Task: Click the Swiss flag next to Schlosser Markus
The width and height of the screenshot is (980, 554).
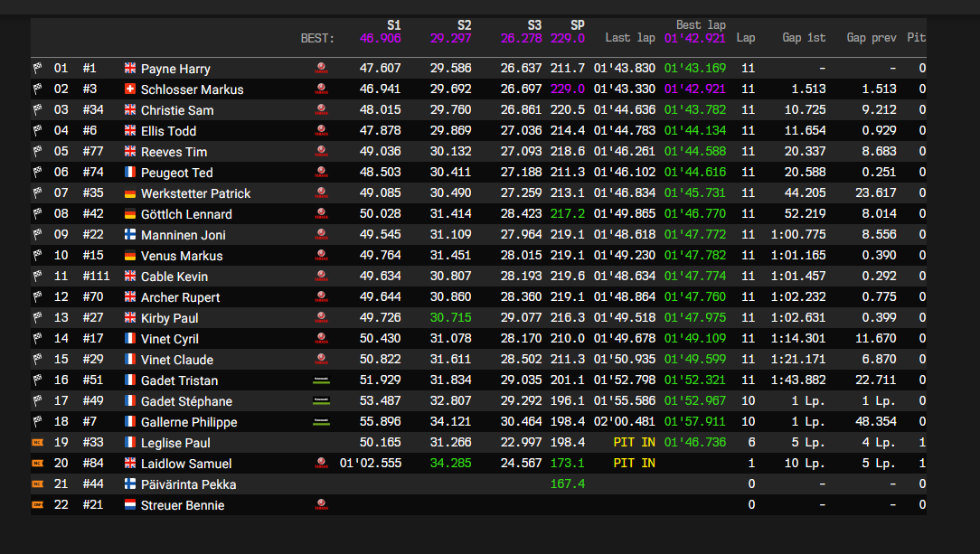Action: (x=130, y=89)
